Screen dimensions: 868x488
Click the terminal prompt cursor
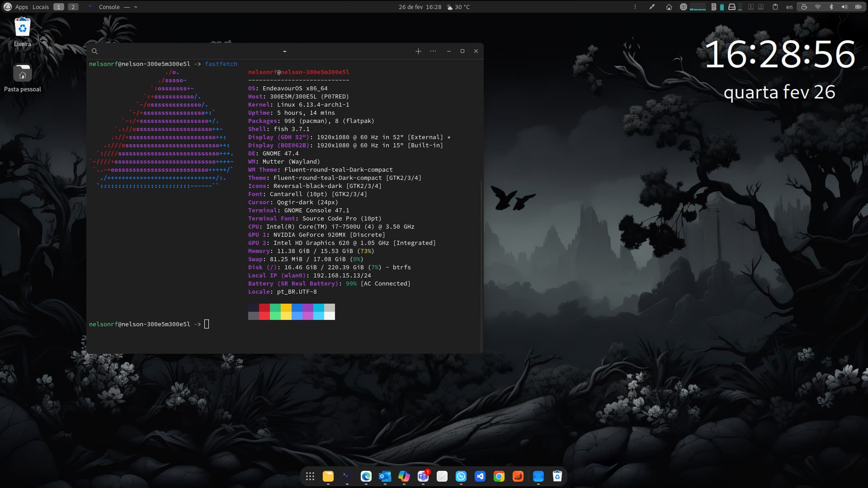coord(207,324)
